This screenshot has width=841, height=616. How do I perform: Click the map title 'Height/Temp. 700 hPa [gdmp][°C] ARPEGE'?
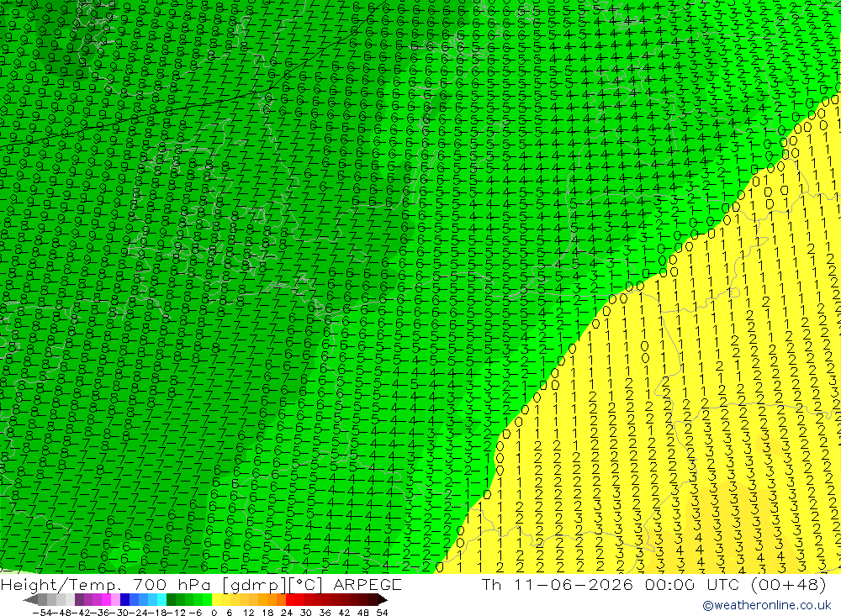(x=201, y=584)
